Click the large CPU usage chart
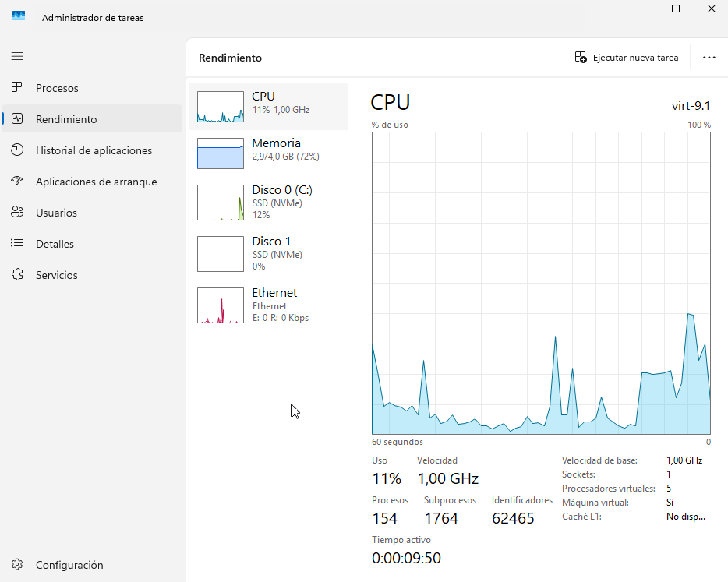Screen dimensions: 728x582 [x=541, y=283]
